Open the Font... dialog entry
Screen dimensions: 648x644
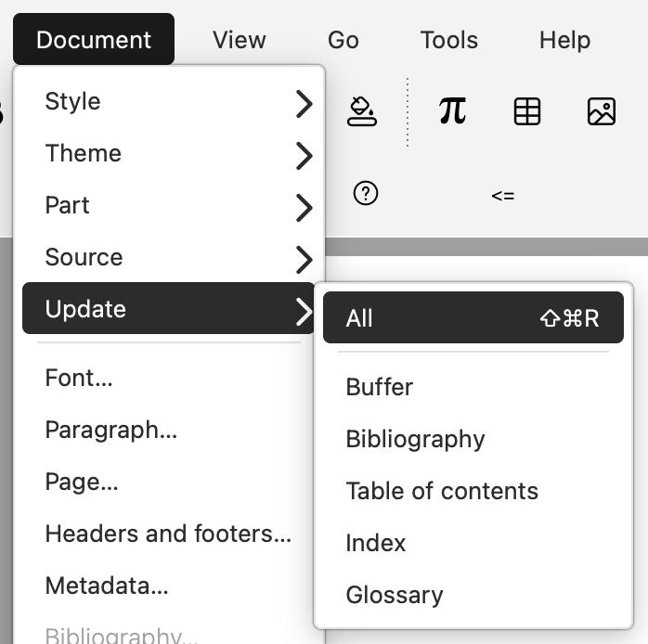79,379
